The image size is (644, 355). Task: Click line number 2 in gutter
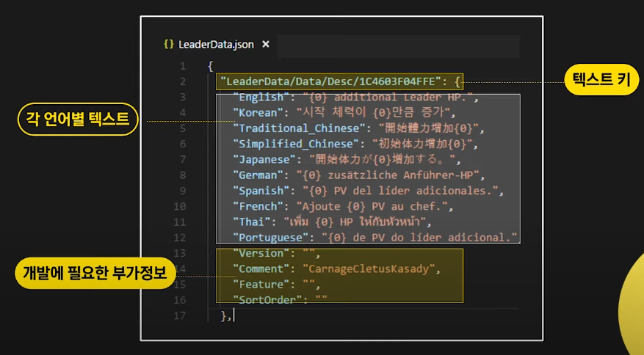pyautogui.click(x=182, y=81)
